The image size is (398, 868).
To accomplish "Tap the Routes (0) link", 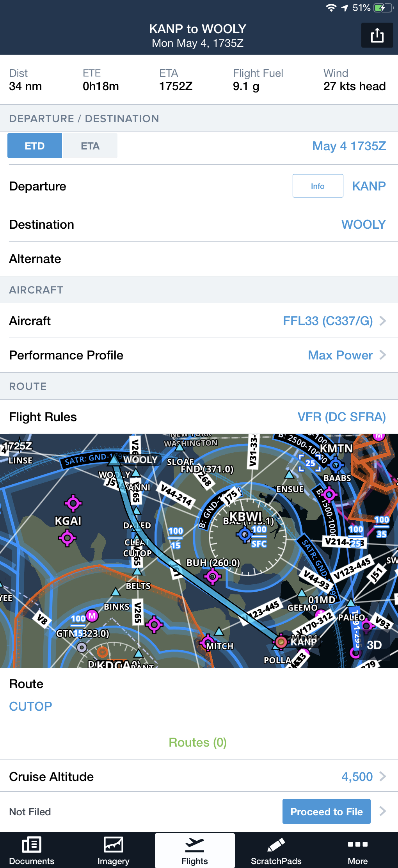I will coord(197,742).
